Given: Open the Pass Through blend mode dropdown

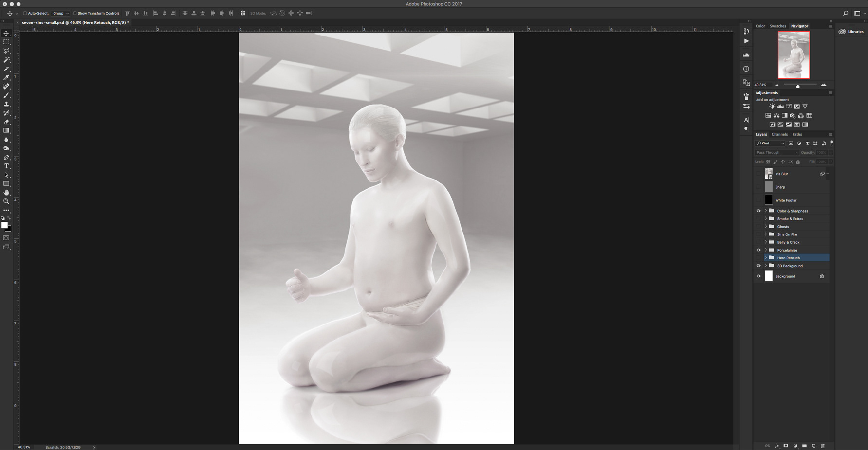Looking at the screenshot, I should pyautogui.click(x=777, y=153).
